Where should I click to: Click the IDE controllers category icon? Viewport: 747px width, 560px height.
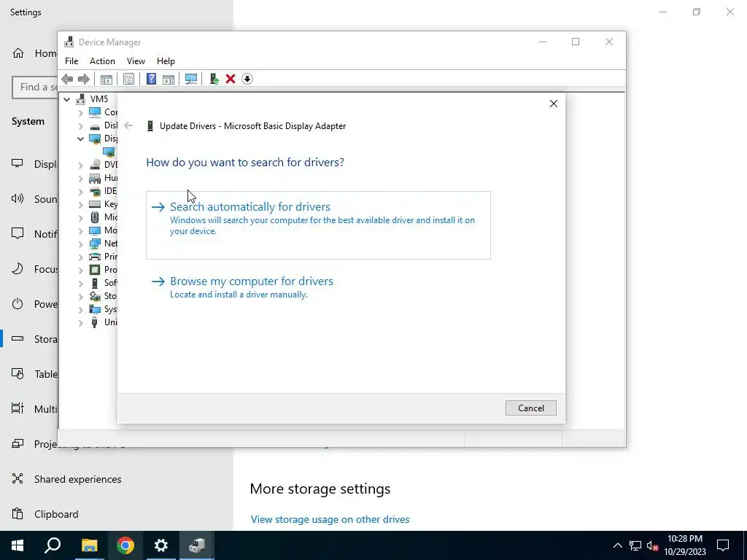click(x=95, y=191)
